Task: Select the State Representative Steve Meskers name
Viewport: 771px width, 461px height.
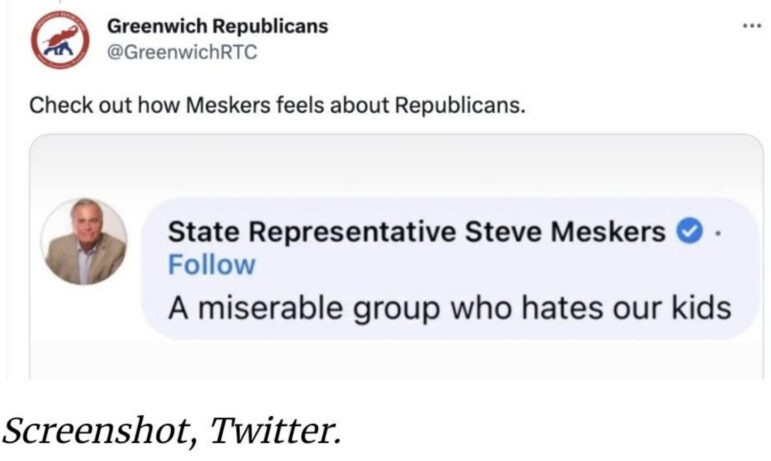Action: (417, 231)
